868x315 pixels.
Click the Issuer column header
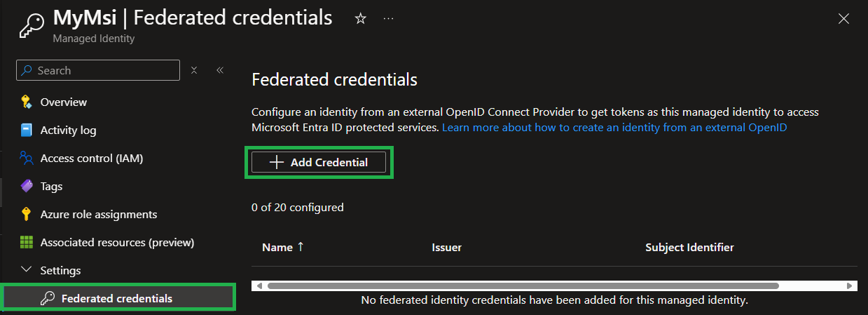pyautogui.click(x=447, y=247)
